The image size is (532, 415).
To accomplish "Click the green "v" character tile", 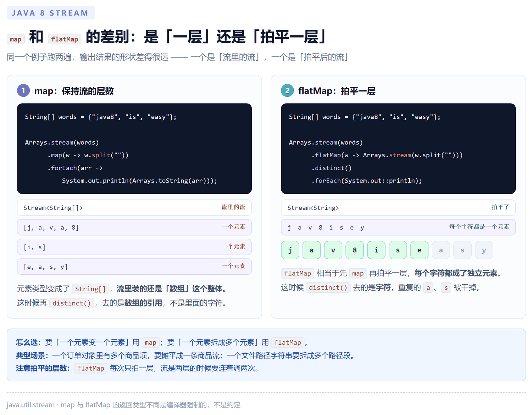I will 333,250.
